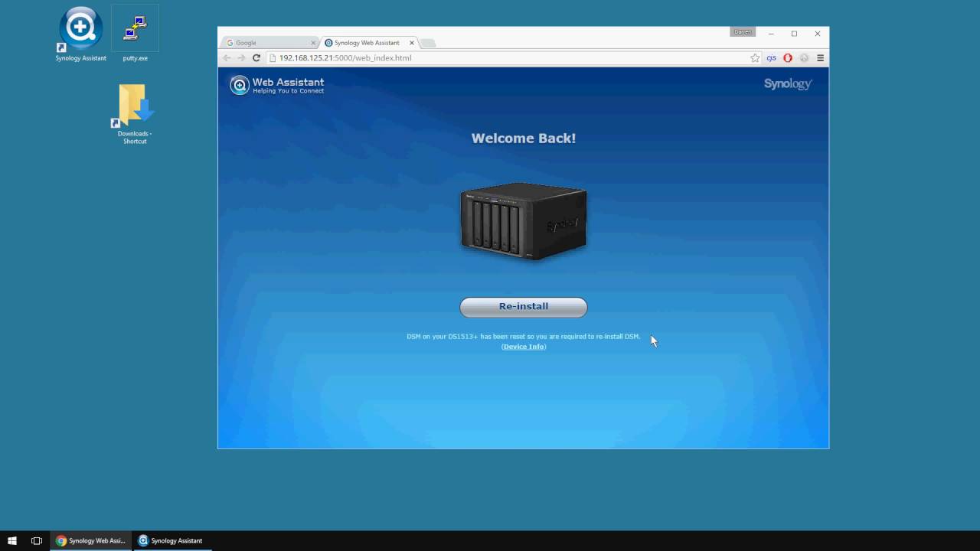This screenshot has height=551, width=980.
Task: Click the DSM reset notice text
Action: coord(524,337)
